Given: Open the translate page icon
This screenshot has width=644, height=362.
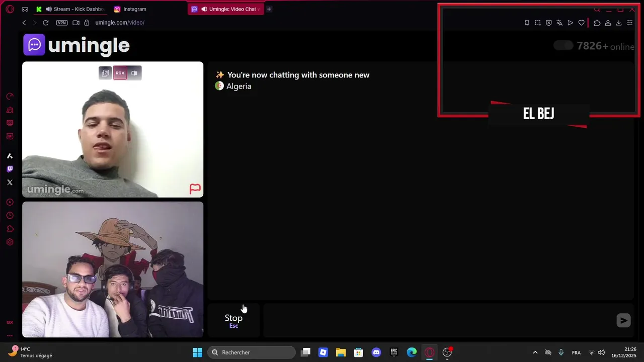Looking at the screenshot, I should pyautogui.click(x=559, y=23).
